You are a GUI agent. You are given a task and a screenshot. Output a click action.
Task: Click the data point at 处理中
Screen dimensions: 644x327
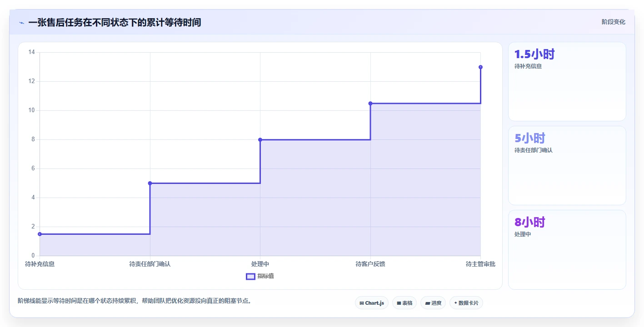coord(260,139)
